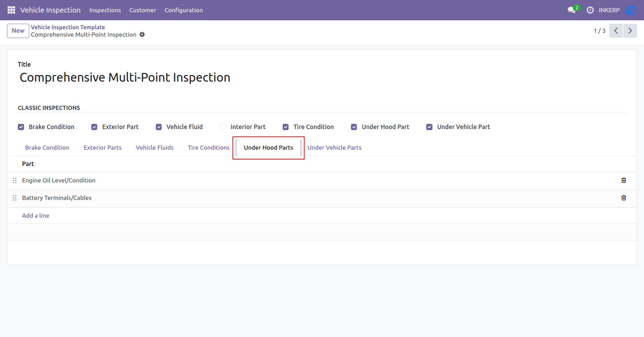Open the apps grid menu icon

click(11, 10)
